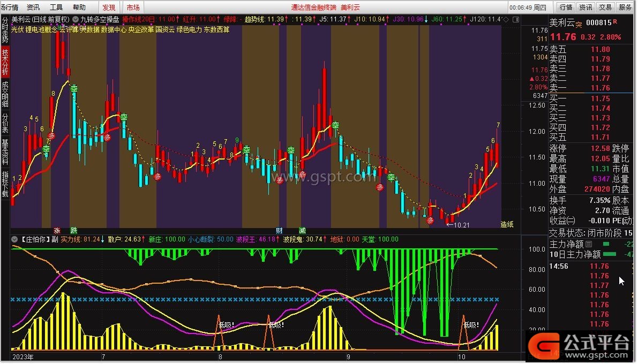Open the 资讯 menu in the menu bar

pyautogui.click(x=33, y=7)
